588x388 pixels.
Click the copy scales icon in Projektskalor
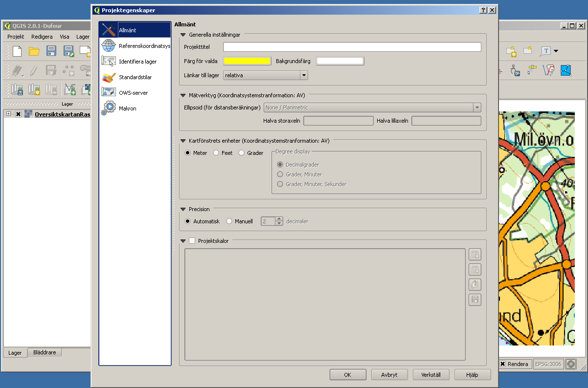pyautogui.click(x=475, y=284)
